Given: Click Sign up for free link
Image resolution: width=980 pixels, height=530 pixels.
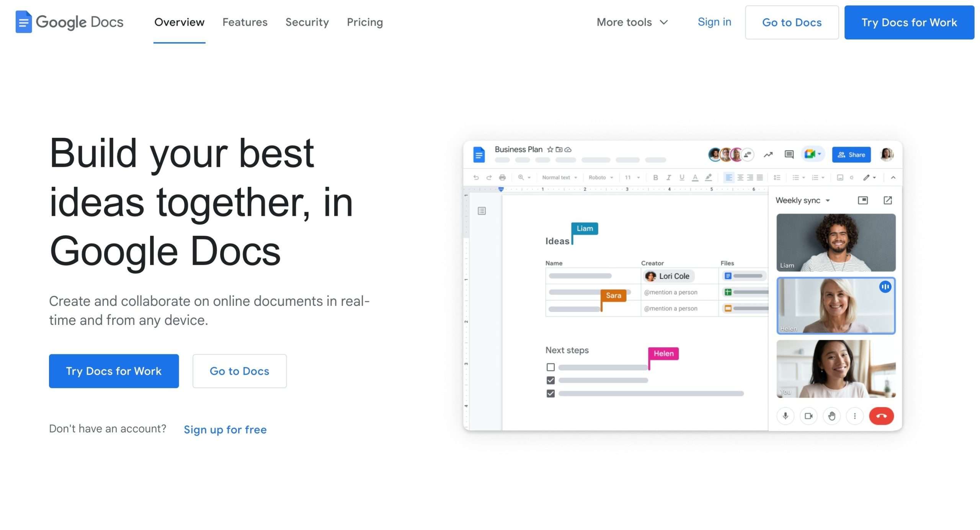Looking at the screenshot, I should [225, 429].
